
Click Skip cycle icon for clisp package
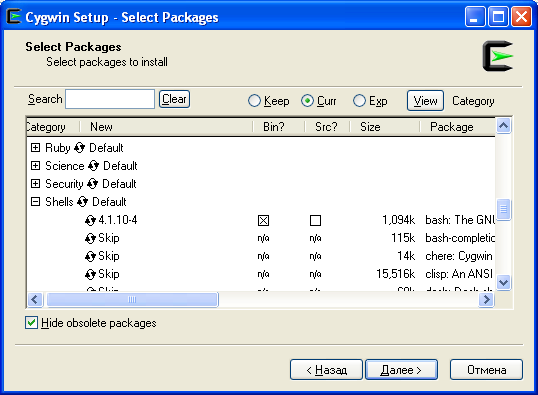point(90,274)
